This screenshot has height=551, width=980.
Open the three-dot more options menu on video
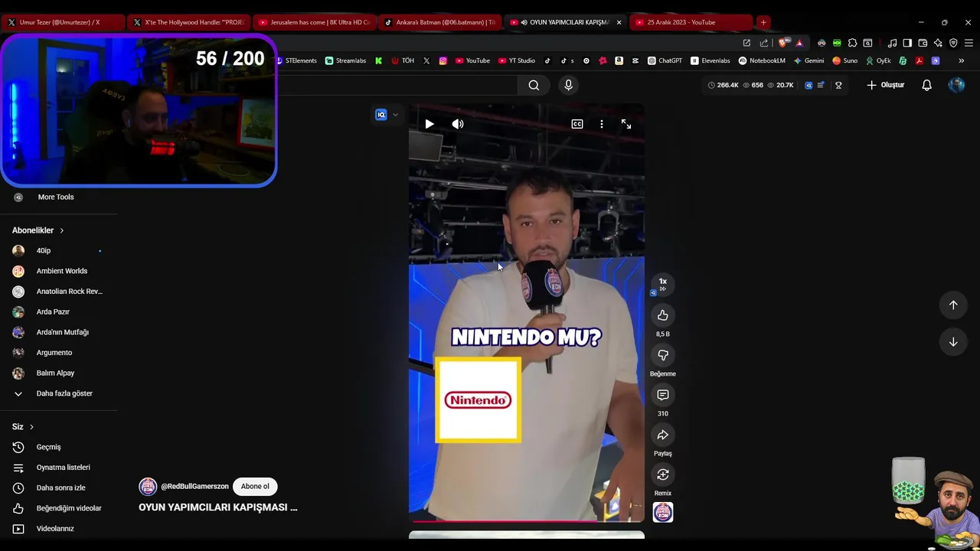(x=602, y=124)
